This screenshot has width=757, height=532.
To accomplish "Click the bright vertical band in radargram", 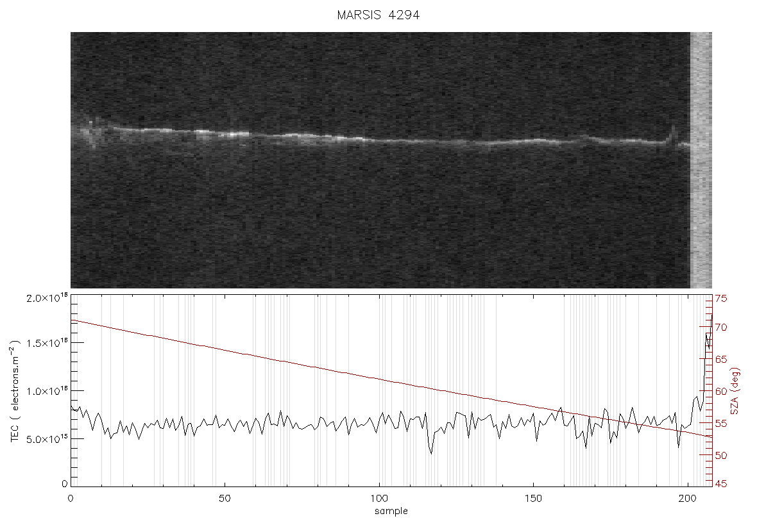I will [x=701, y=160].
